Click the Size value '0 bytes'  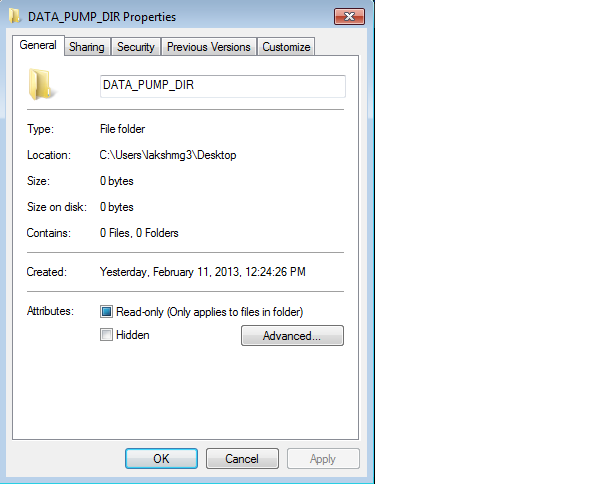[117, 181]
